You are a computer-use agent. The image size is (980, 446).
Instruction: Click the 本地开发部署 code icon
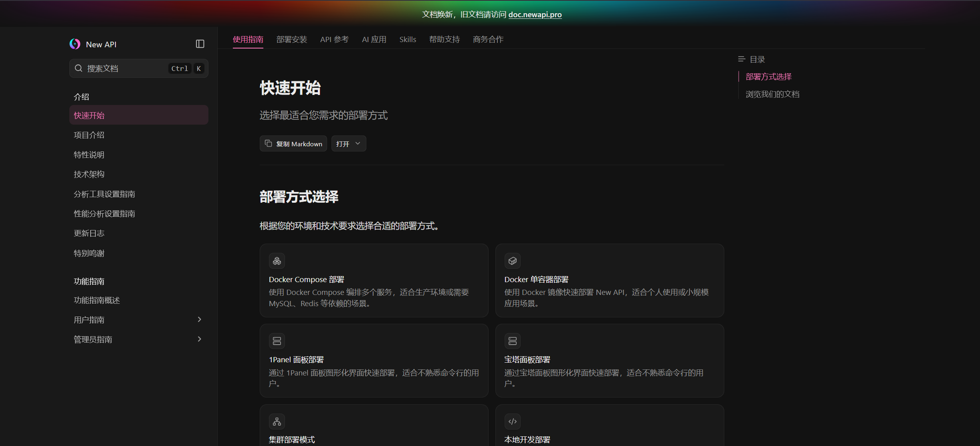513,422
